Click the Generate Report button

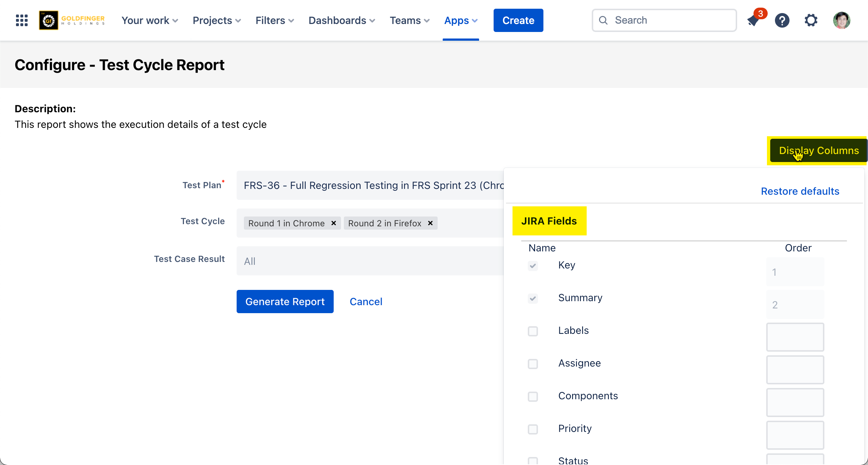pyautogui.click(x=285, y=302)
